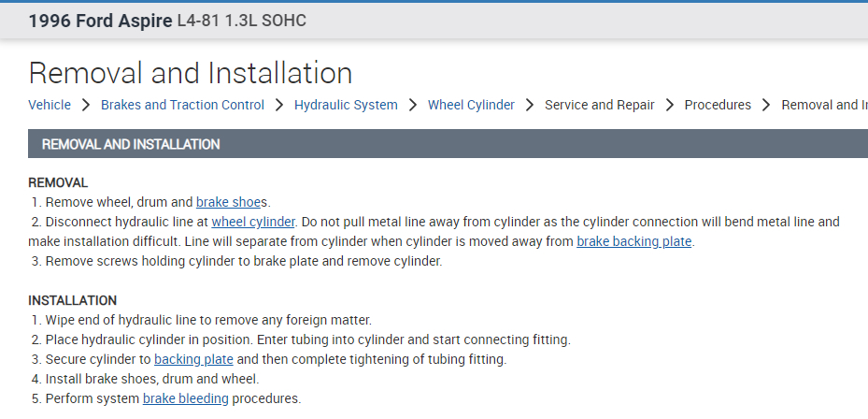Screen dimensions: 868x419
Task: Click Service and Repair breadcrumb
Action: click(599, 105)
